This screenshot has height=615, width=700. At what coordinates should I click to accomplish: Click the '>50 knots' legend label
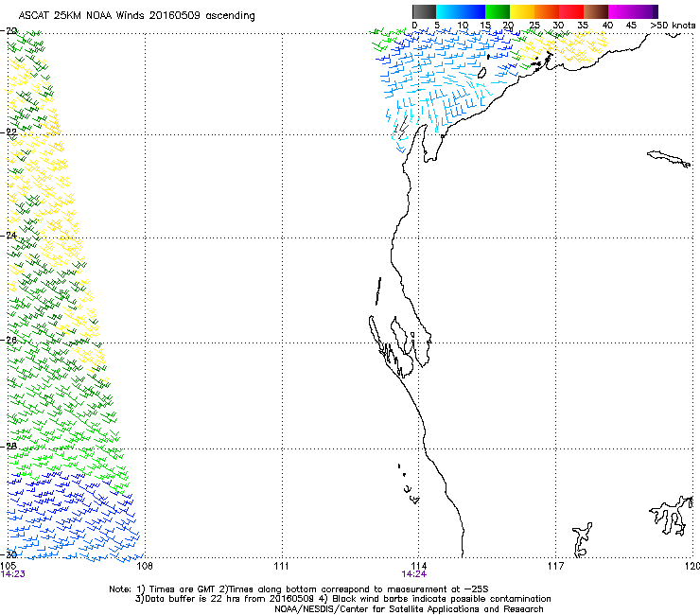point(673,26)
